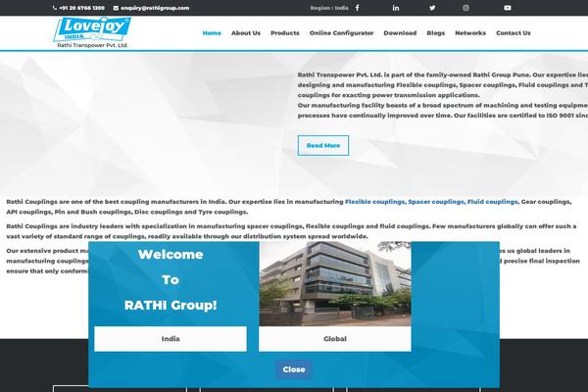Image resolution: width=588 pixels, height=392 pixels.
Task: Follow the Spacer couplings link
Action: tap(436, 202)
